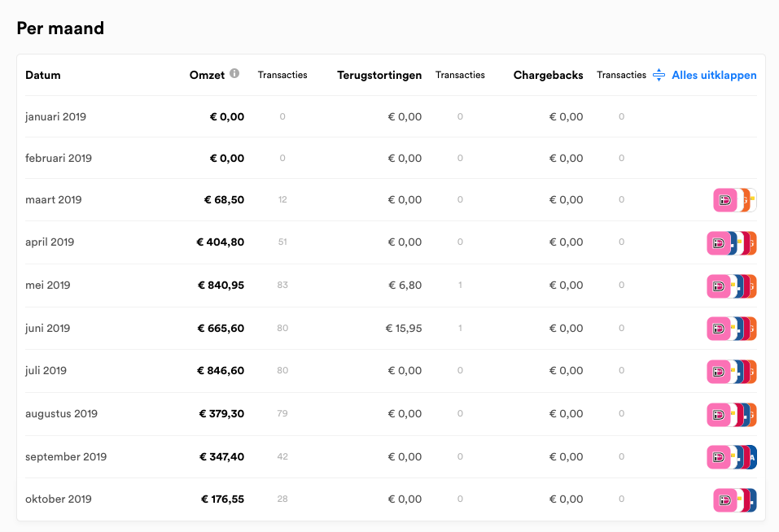The height and width of the screenshot is (532, 779).
Task: Click the iDEAL icon for augustus 2019
Action: tap(719, 415)
